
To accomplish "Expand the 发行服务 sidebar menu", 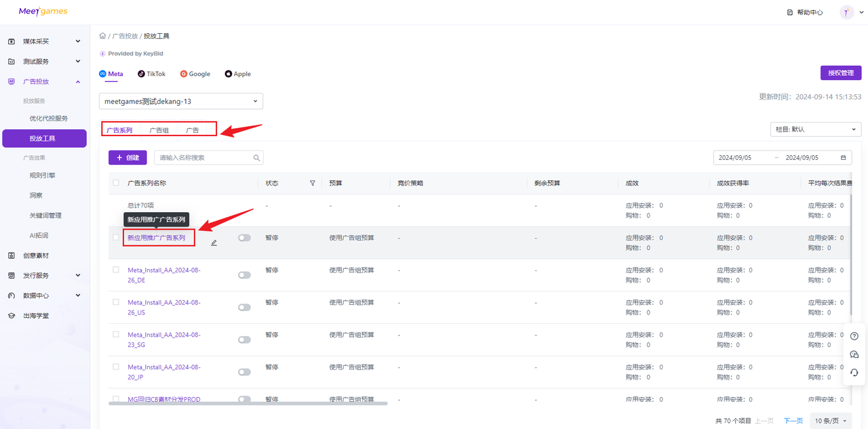I will point(78,276).
